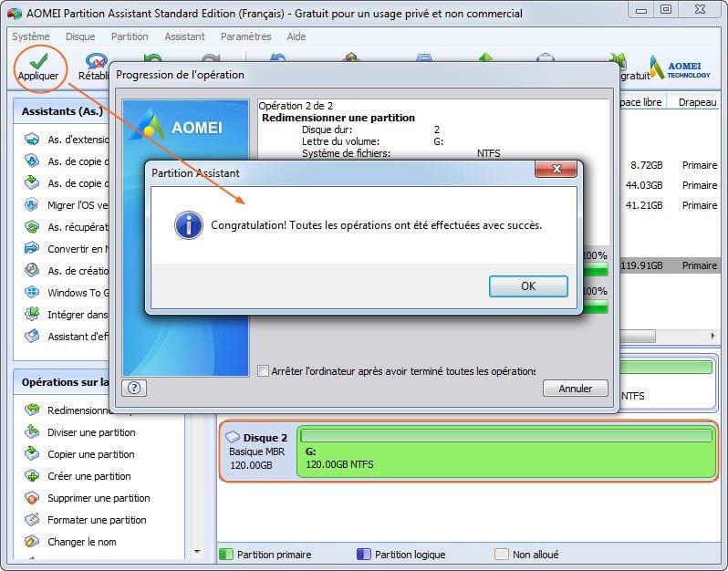Image resolution: width=728 pixels, height=571 pixels.
Task: Click the Appliquer checkmark toolbar icon
Action: (38, 60)
